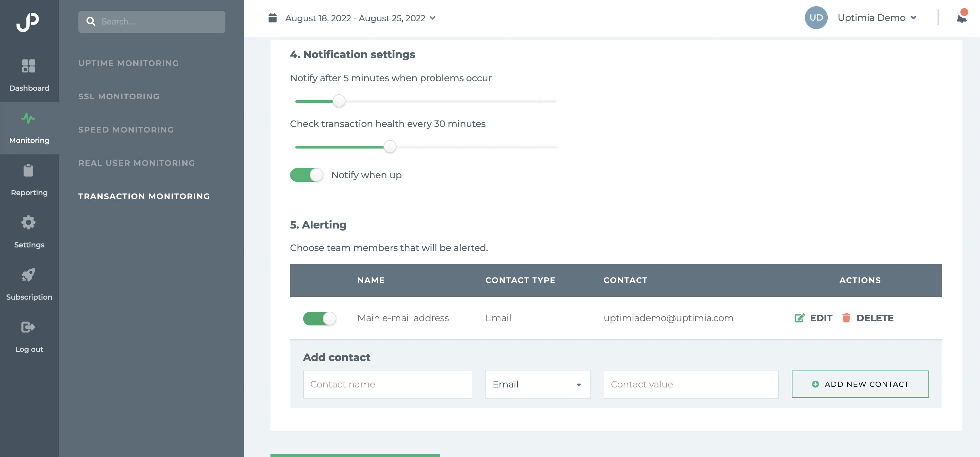Image resolution: width=980 pixels, height=457 pixels.
Task: Expand the date range dropdown
Action: click(433, 18)
